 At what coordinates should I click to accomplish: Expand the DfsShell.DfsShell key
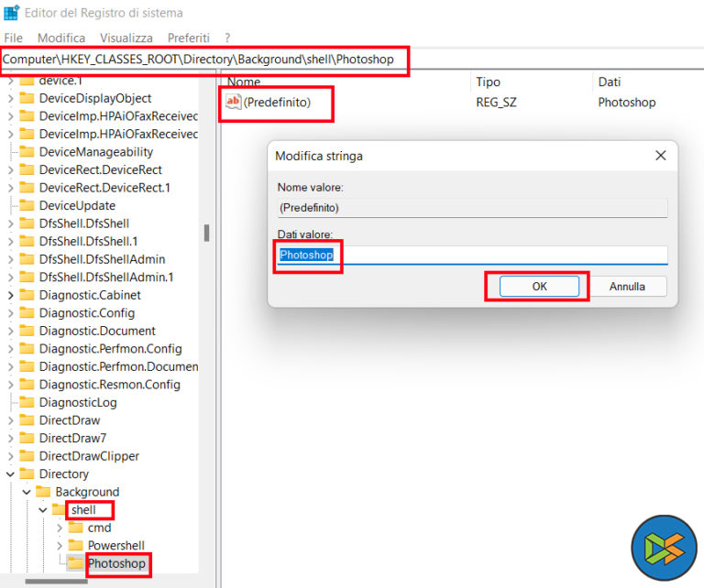click(x=10, y=223)
